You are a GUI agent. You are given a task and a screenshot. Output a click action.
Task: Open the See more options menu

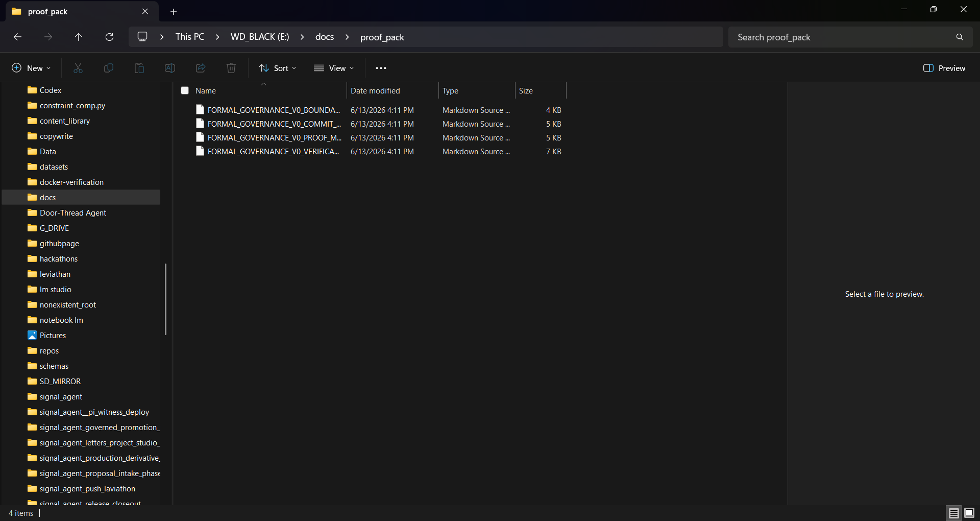click(381, 68)
